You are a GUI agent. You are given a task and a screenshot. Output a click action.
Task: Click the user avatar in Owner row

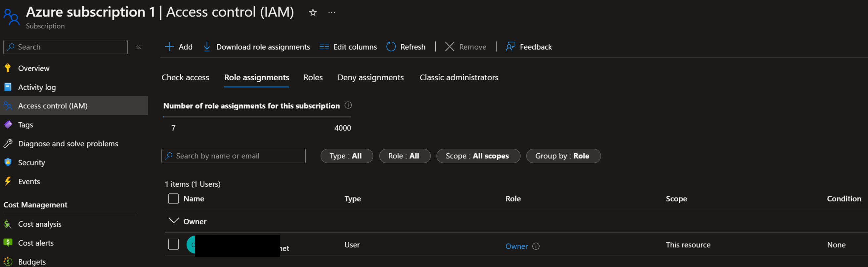pyautogui.click(x=191, y=245)
